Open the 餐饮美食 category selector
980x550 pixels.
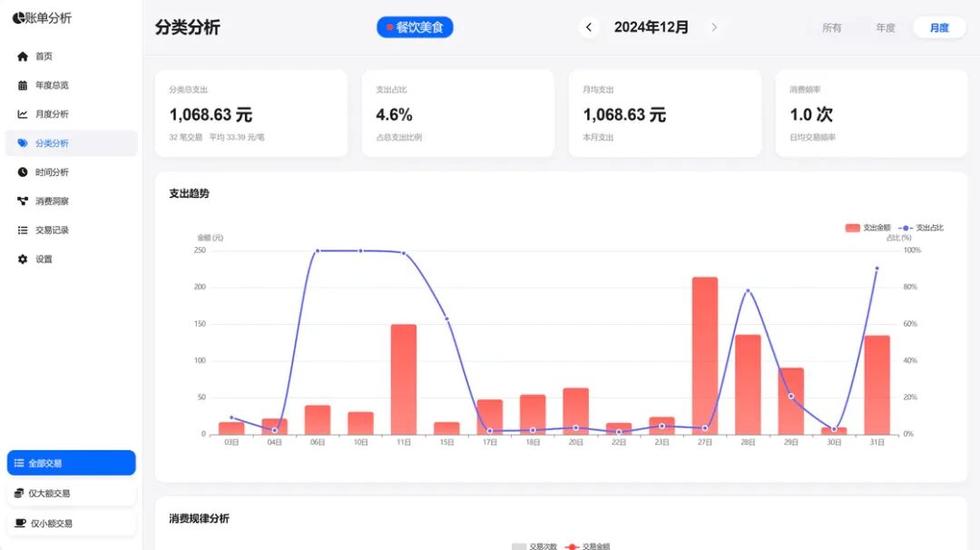[x=415, y=27]
